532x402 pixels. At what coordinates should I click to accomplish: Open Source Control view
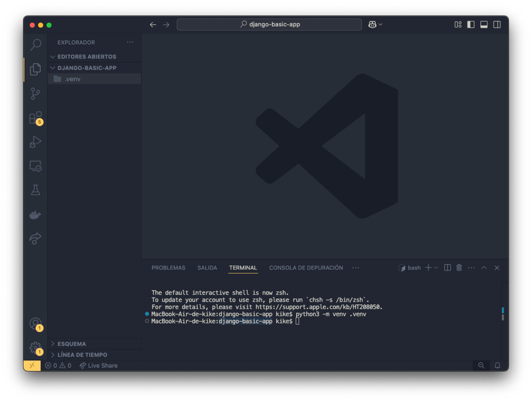point(35,94)
